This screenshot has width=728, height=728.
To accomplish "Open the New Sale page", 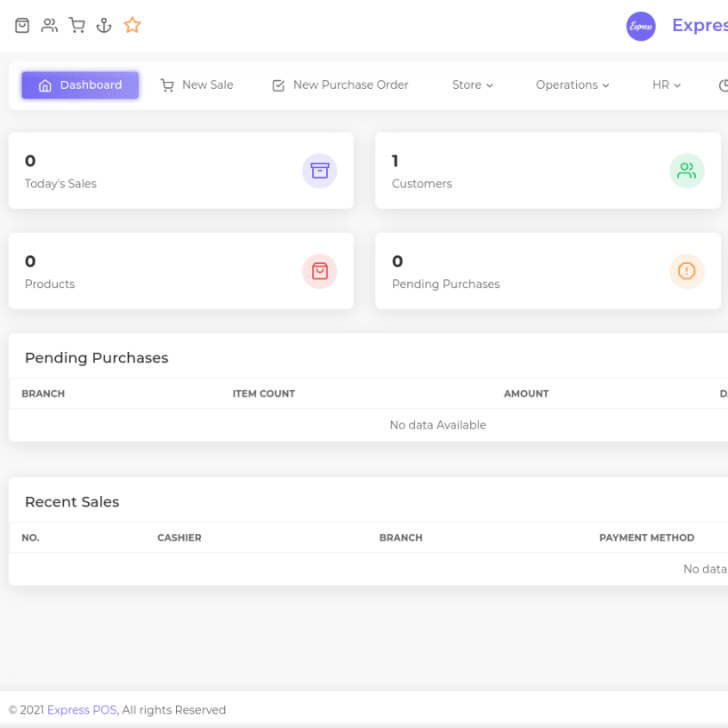I will [196, 85].
